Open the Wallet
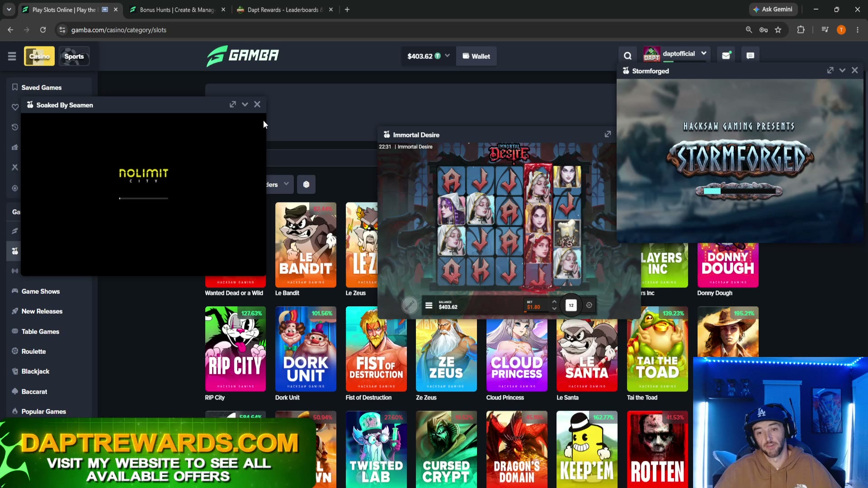 coord(476,56)
